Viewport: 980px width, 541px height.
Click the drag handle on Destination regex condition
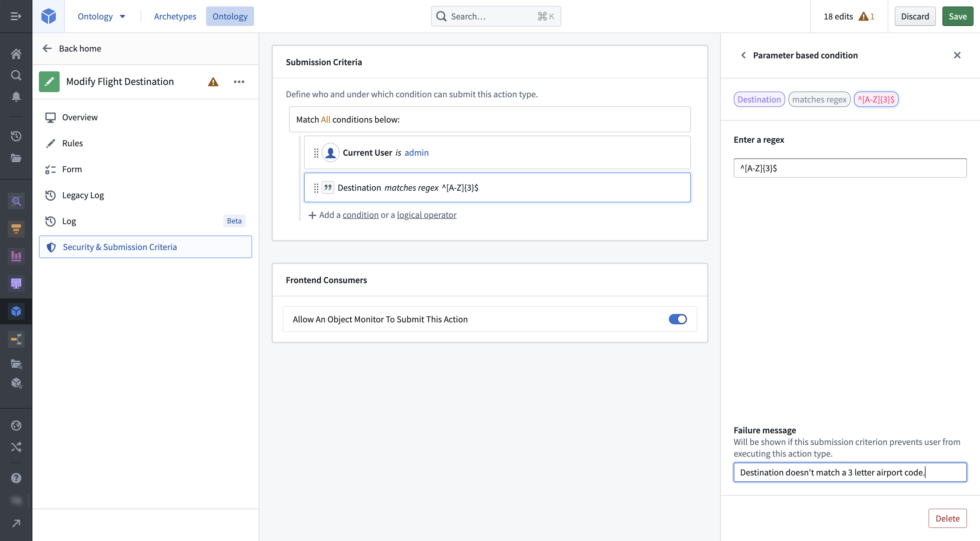point(316,188)
